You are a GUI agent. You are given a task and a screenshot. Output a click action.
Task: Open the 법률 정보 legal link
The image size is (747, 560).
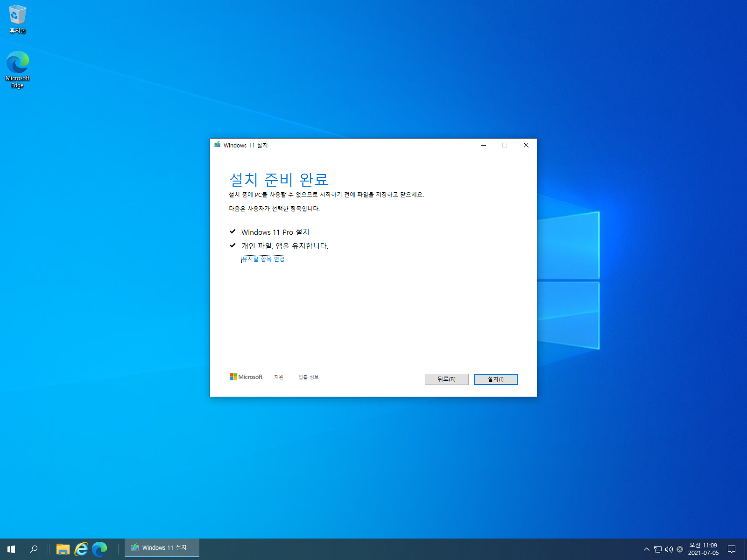pyautogui.click(x=309, y=377)
